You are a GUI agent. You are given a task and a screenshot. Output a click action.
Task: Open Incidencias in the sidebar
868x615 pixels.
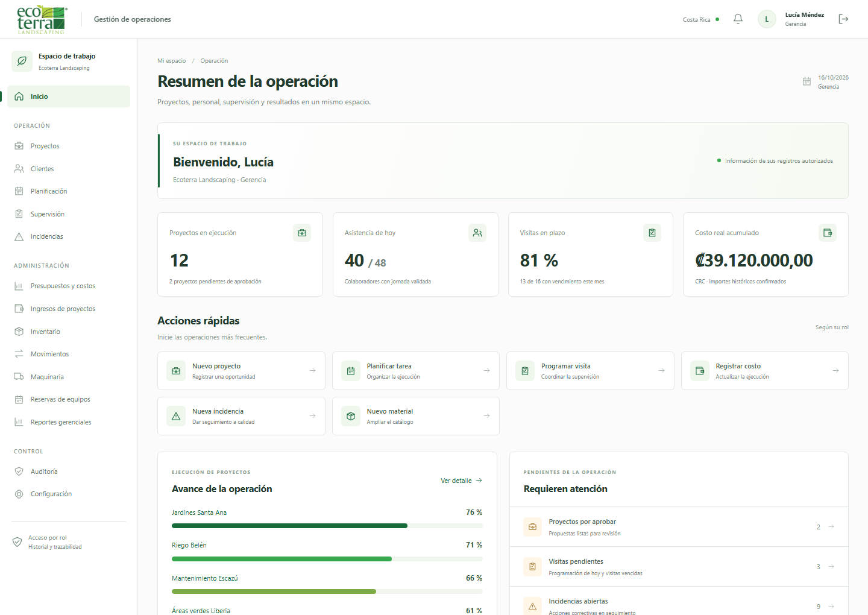69,236
